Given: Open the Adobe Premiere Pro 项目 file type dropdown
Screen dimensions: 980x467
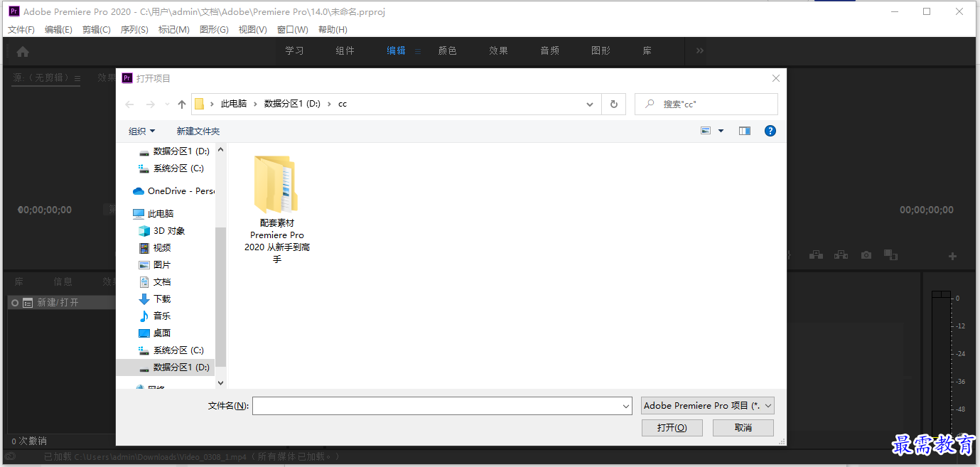Looking at the screenshot, I should [x=707, y=406].
